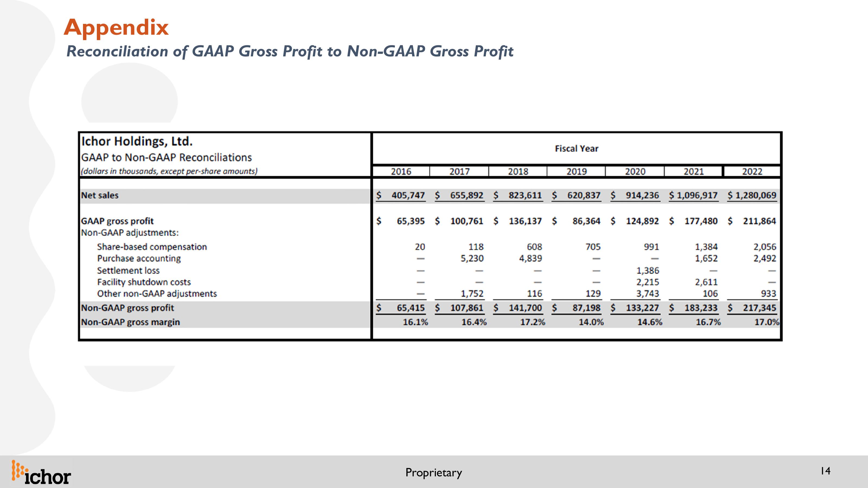Click gross margin value 16.1%

(x=416, y=322)
